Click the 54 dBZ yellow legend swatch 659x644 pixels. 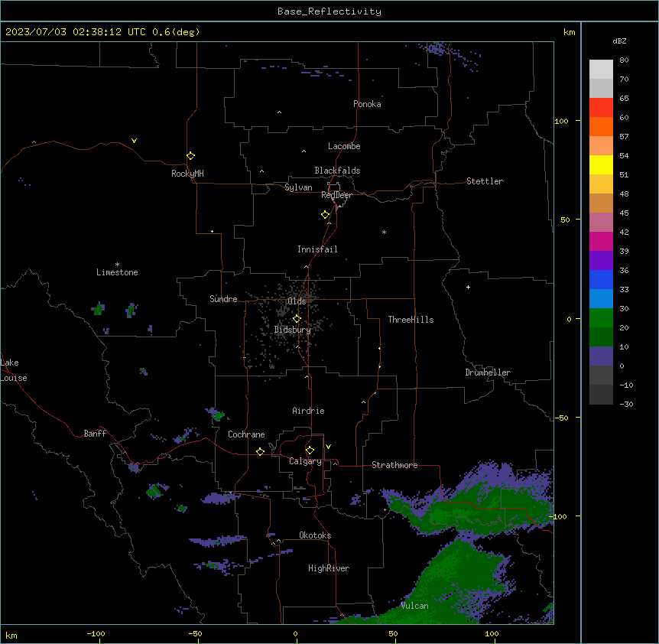(x=601, y=164)
